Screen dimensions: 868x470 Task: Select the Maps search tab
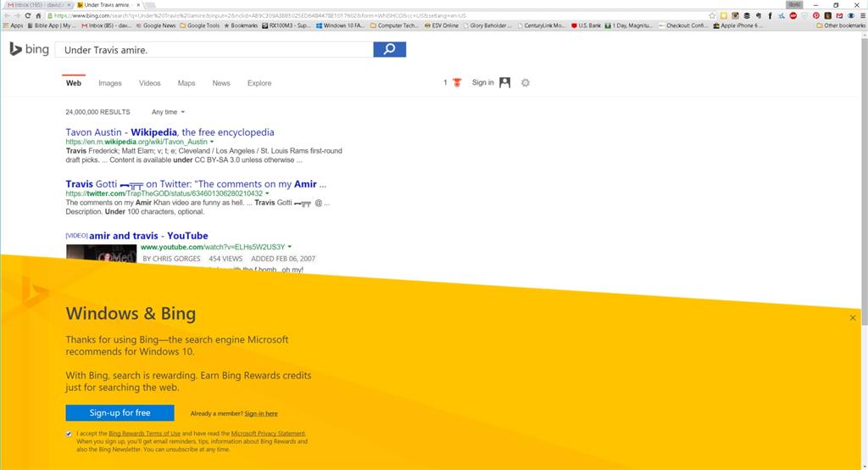click(x=186, y=83)
